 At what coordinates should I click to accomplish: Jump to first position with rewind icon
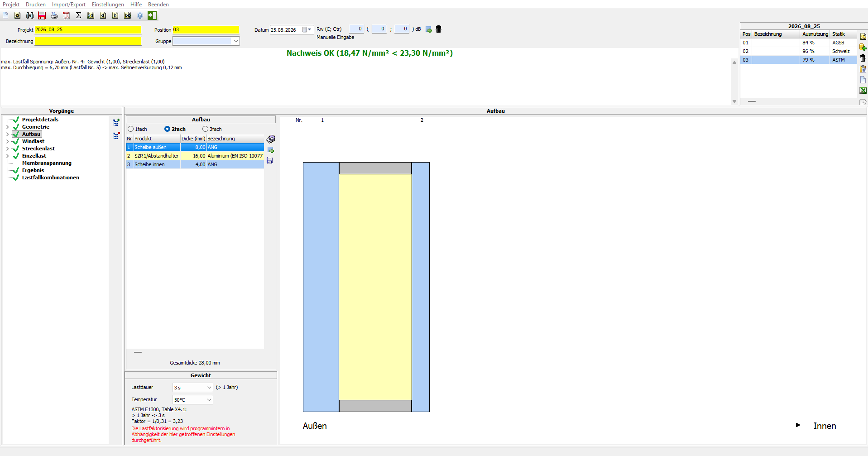pos(91,15)
